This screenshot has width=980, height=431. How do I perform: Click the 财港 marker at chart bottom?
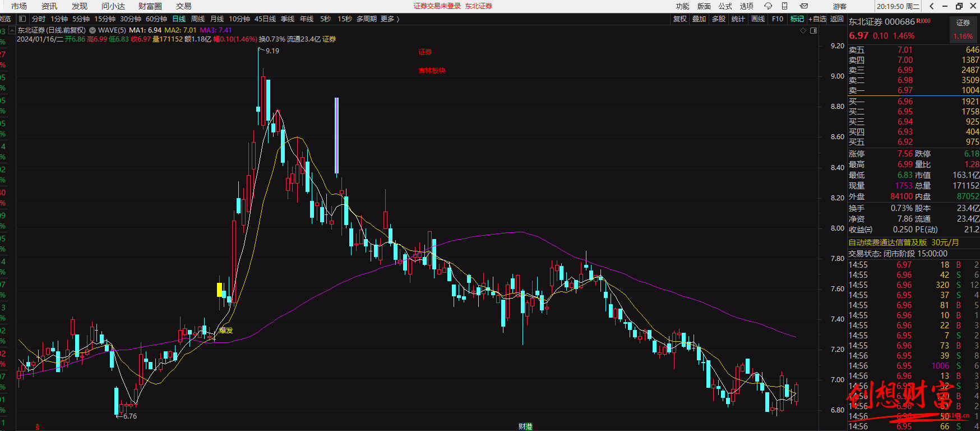(x=525, y=427)
